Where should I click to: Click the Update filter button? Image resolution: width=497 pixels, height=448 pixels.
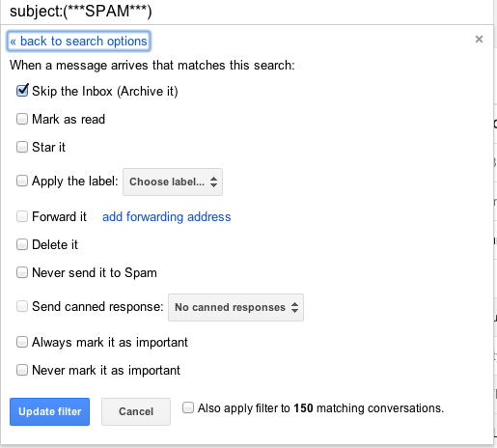[x=49, y=411]
